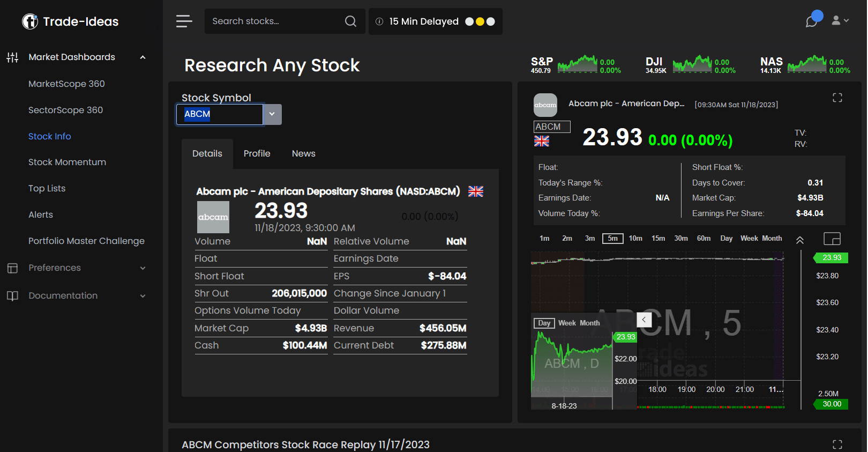The width and height of the screenshot is (868, 452).
Task: Click the Trade-Ideas logo icon
Action: point(30,21)
